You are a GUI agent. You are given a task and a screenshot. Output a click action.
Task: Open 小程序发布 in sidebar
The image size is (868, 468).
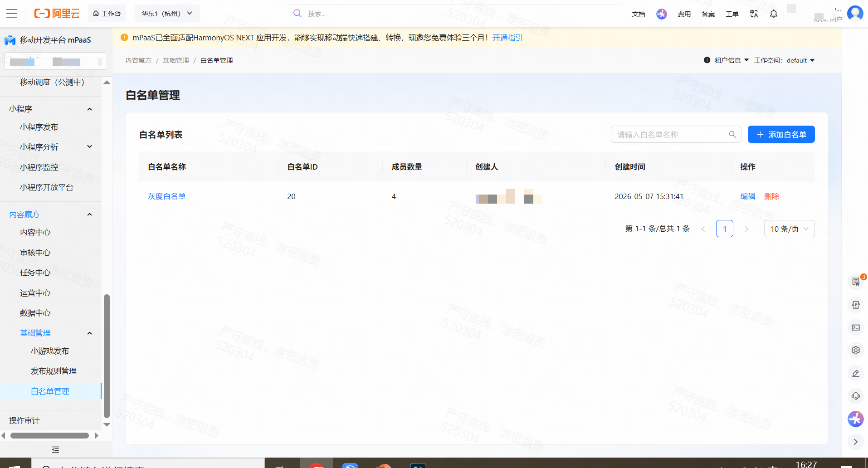click(39, 127)
